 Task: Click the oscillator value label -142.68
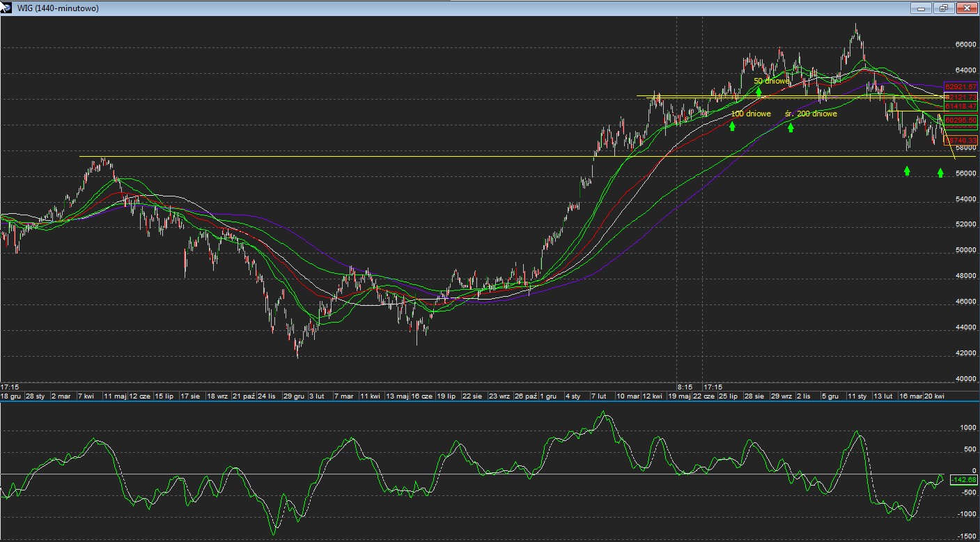964,480
